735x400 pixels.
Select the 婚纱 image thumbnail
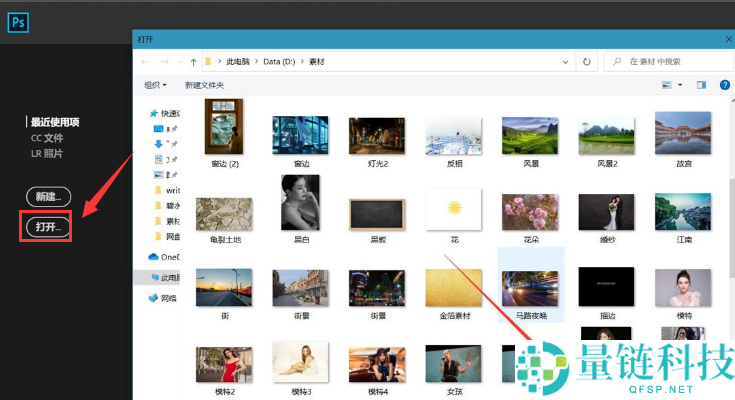point(607,212)
